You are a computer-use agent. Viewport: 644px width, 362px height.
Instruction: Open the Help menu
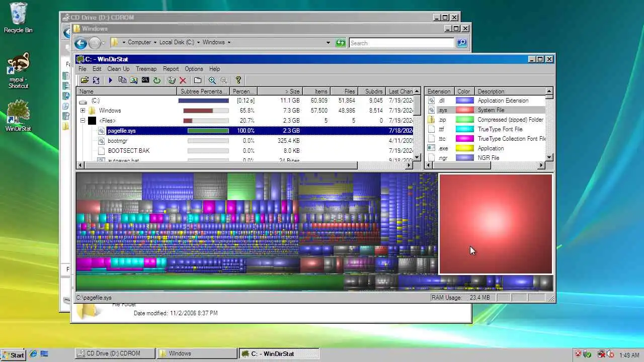coord(214,69)
